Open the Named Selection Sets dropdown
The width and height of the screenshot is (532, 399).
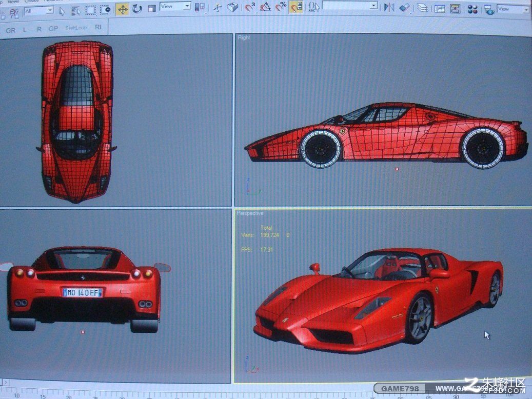coord(350,6)
